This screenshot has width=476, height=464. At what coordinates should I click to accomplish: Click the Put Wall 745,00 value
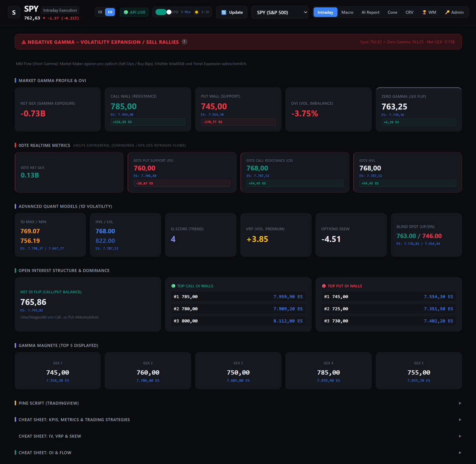coord(214,106)
